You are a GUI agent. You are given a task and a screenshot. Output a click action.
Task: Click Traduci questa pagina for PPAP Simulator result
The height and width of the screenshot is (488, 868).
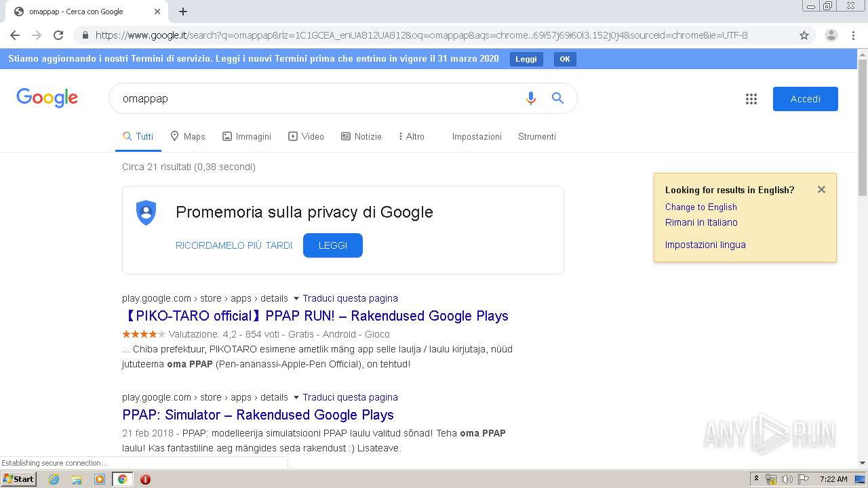click(x=350, y=397)
